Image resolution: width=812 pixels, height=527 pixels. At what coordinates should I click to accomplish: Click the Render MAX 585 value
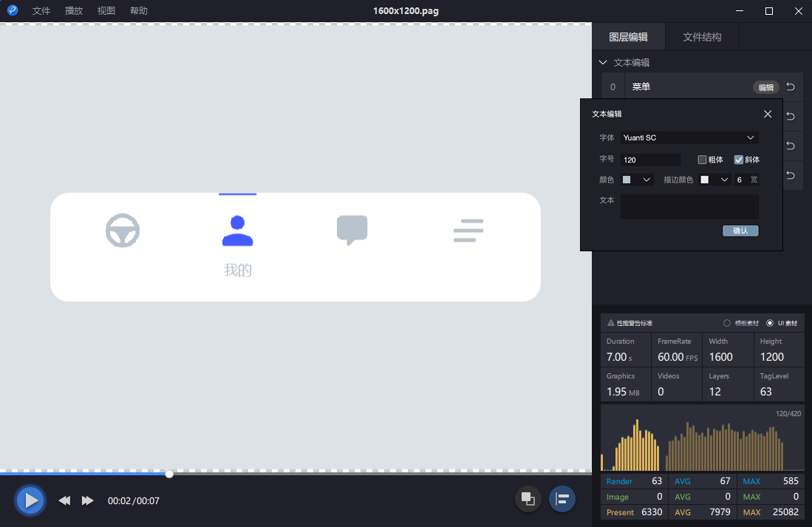791,481
